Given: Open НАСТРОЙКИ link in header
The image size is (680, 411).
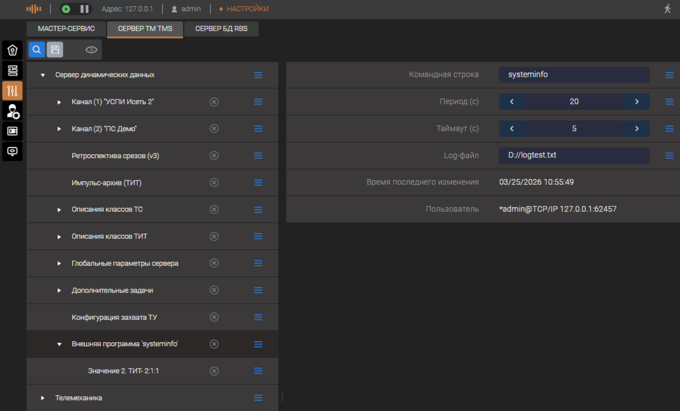Looking at the screenshot, I should [x=246, y=9].
